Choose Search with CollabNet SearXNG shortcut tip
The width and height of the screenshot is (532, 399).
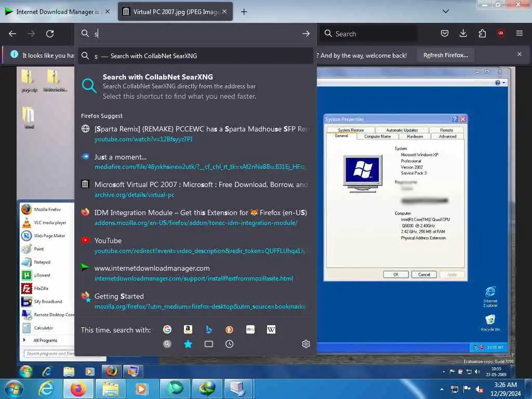[x=195, y=86]
